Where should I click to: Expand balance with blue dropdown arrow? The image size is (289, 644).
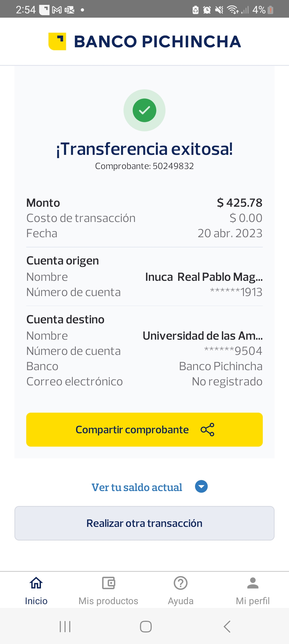201,486
